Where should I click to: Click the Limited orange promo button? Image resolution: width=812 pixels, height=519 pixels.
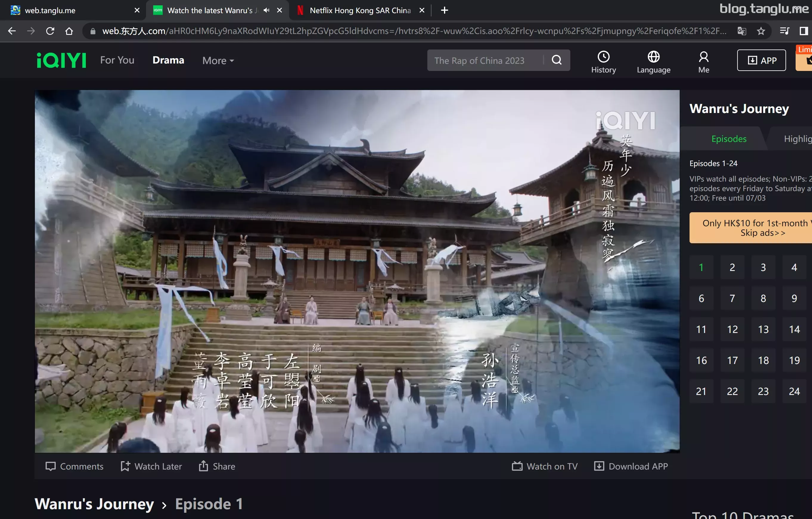click(805, 58)
